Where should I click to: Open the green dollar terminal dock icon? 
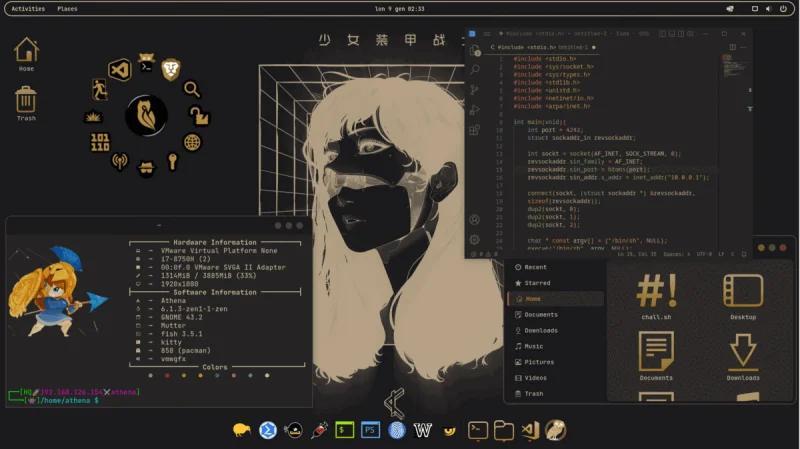[344, 430]
